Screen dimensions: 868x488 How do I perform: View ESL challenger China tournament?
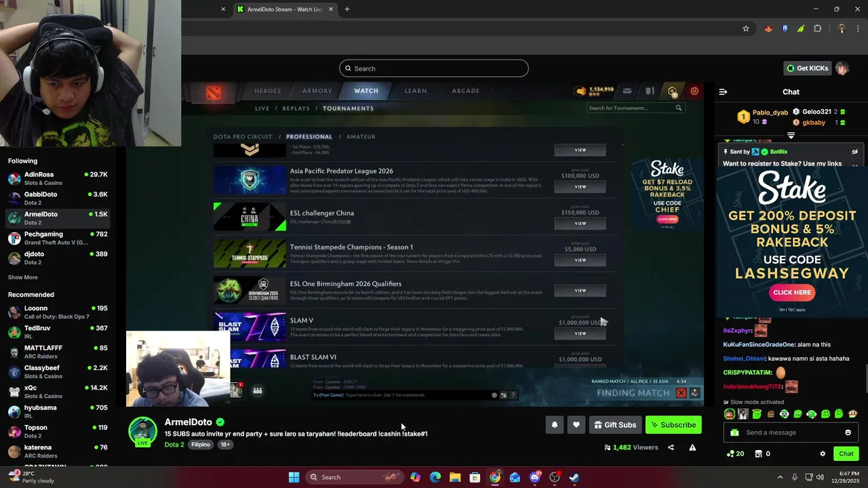[x=580, y=223]
